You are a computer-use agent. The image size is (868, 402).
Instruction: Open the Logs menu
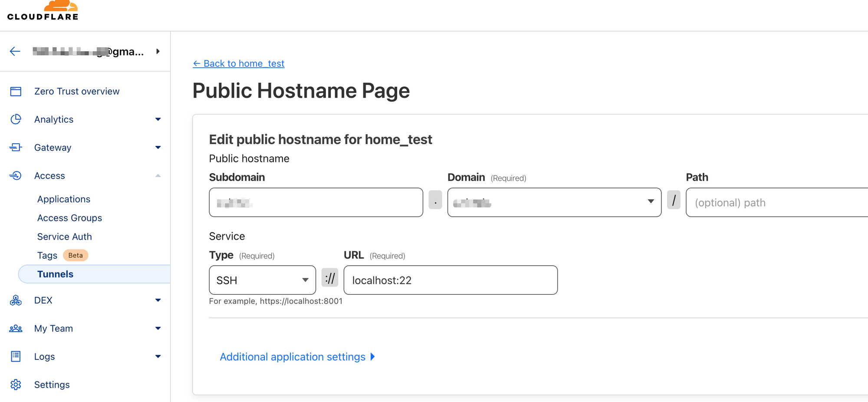click(45, 356)
